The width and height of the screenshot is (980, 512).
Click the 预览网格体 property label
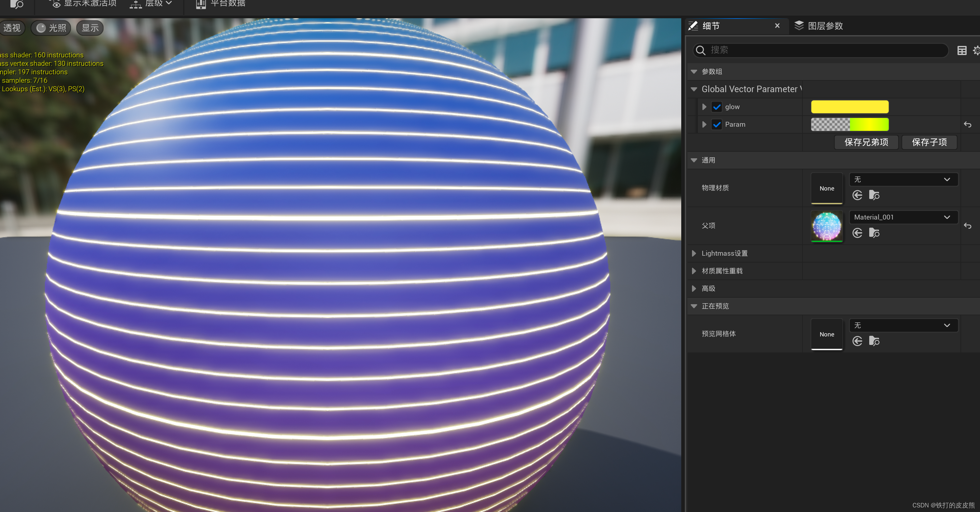718,334
